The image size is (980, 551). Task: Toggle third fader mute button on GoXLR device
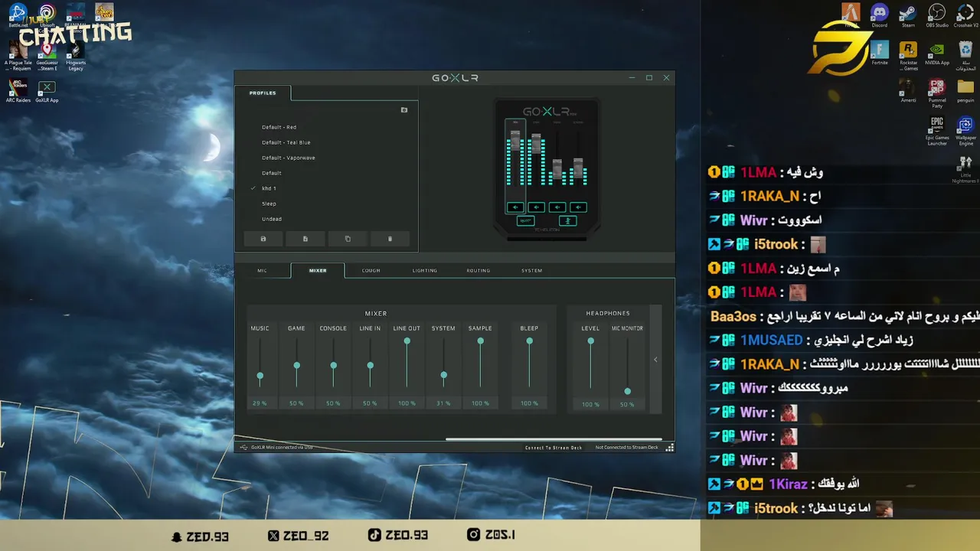click(x=557, y=207)
